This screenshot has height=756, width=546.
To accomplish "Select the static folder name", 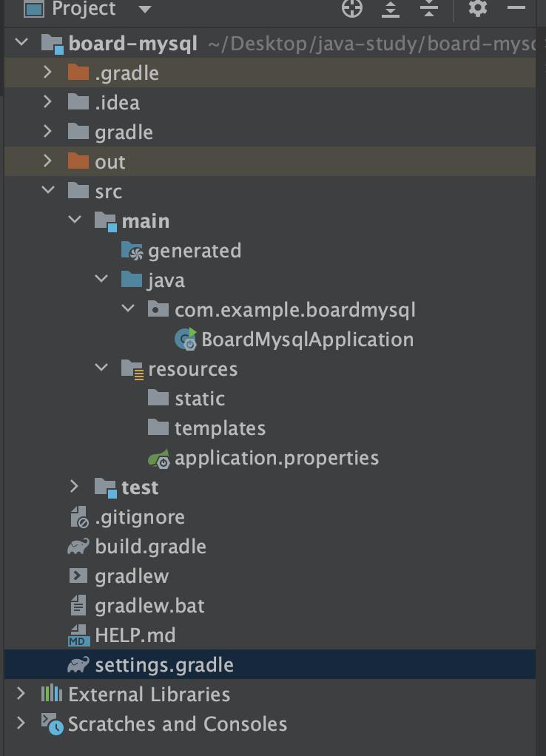I will point(200,399).
